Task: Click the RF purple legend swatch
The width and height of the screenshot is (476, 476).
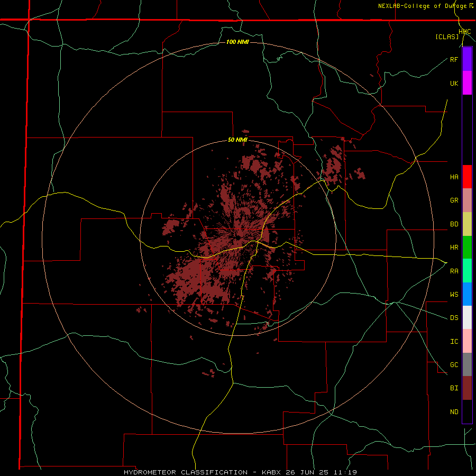Action: pyautogui.click(x=467, y=59)
